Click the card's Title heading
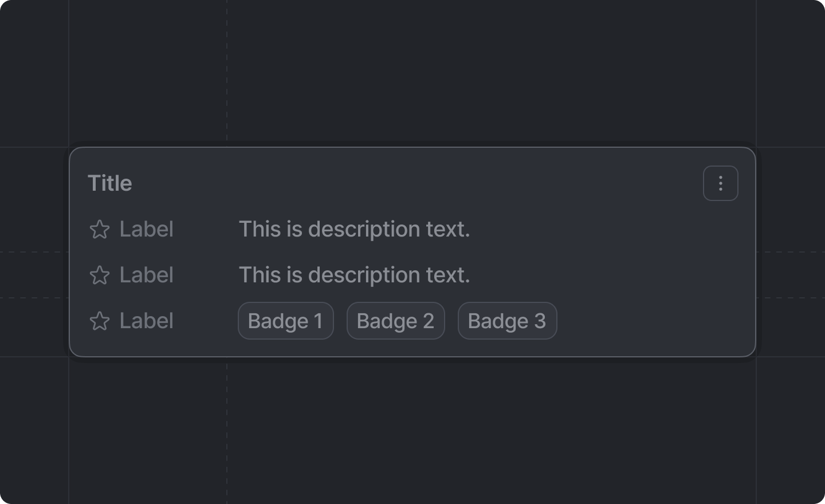The image size is (825, 504). coord(110,183)
